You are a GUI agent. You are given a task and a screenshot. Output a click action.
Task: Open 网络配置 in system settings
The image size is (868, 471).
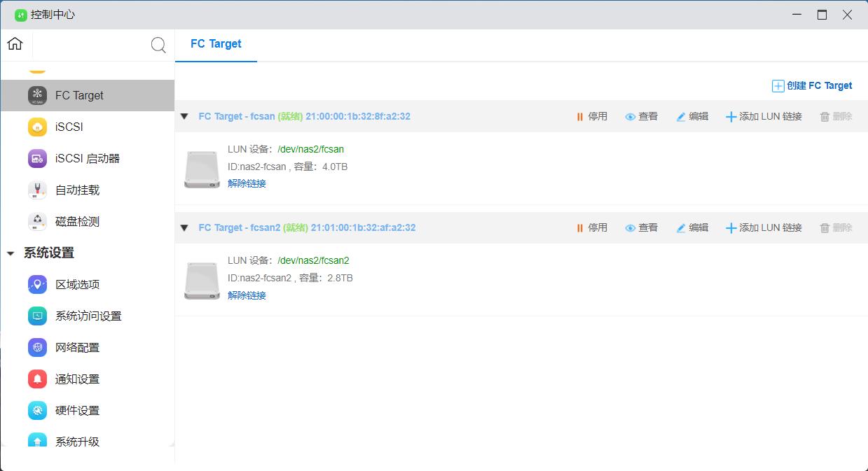tap(77, 348)
